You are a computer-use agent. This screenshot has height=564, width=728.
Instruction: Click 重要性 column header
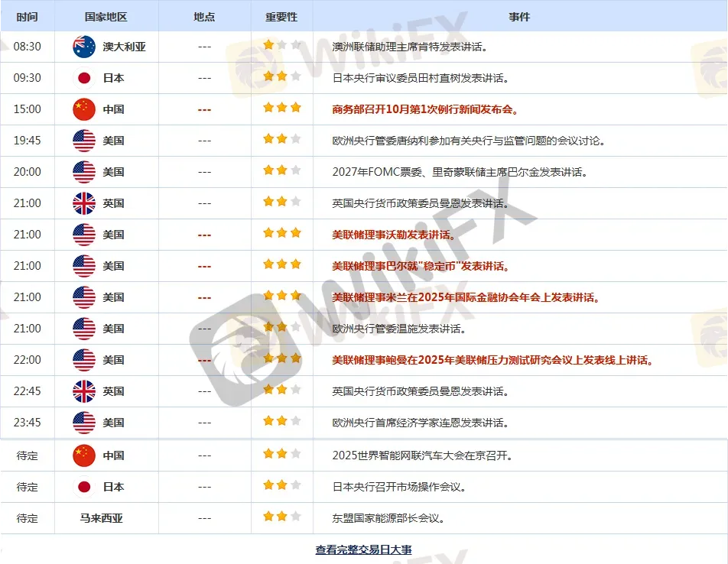(281, 17)
